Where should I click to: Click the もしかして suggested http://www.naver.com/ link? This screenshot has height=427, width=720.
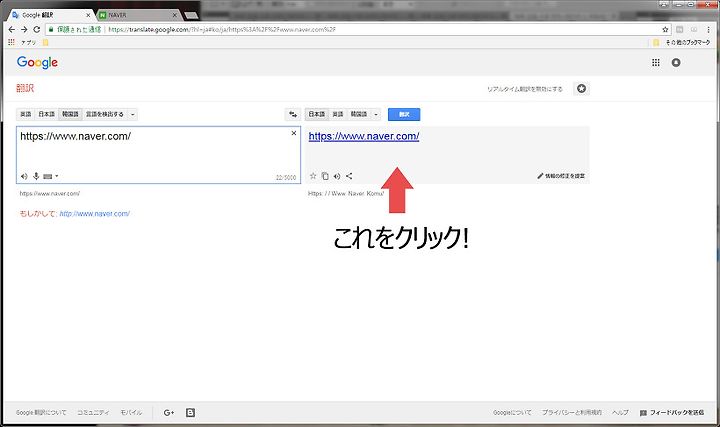click(x=95, y=214)
